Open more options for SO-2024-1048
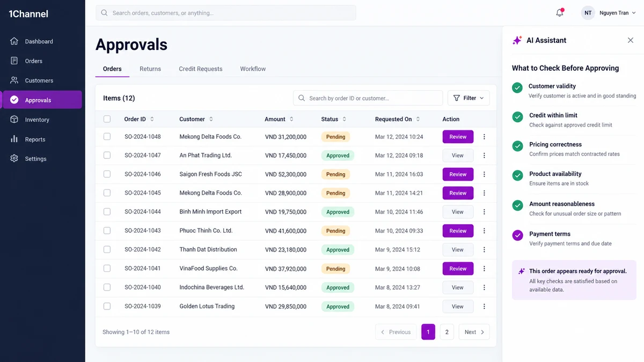Image resolution: width=644 pixels, height=362 pixels. click(x=484, y=137)
